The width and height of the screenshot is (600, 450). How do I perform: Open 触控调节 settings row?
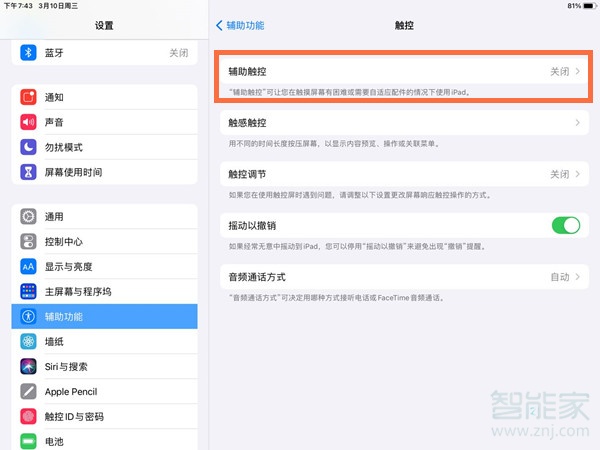coord(400,174)
